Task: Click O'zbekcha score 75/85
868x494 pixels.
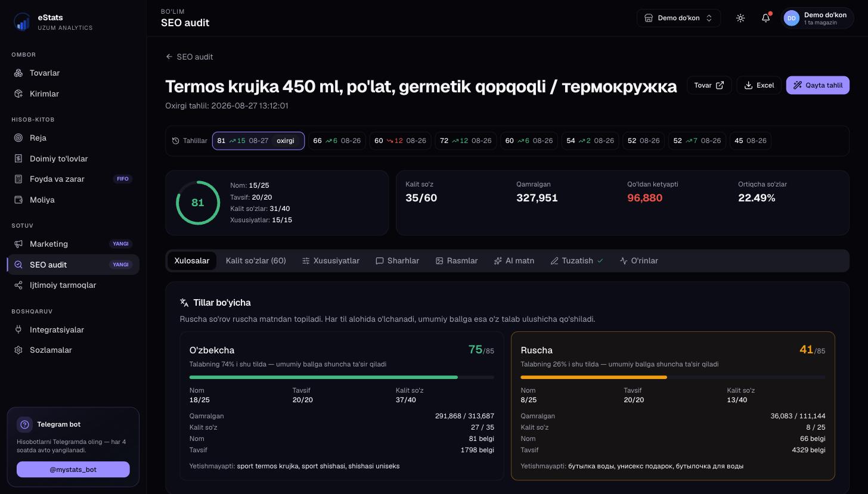Action: [481, 350]
